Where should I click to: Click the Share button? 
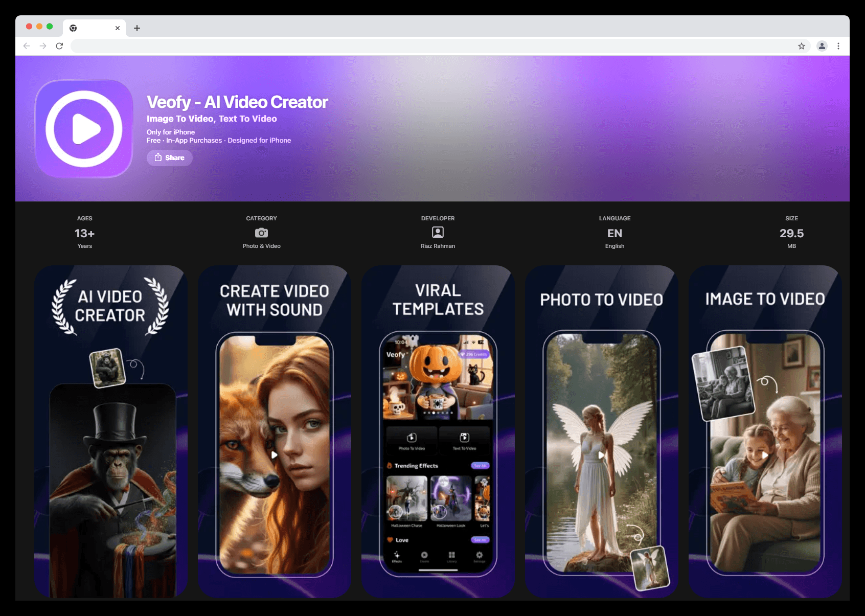click(169, 157)
